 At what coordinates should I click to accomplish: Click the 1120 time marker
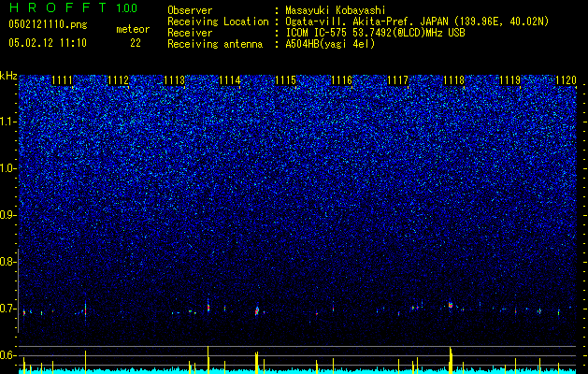[566, 80]
